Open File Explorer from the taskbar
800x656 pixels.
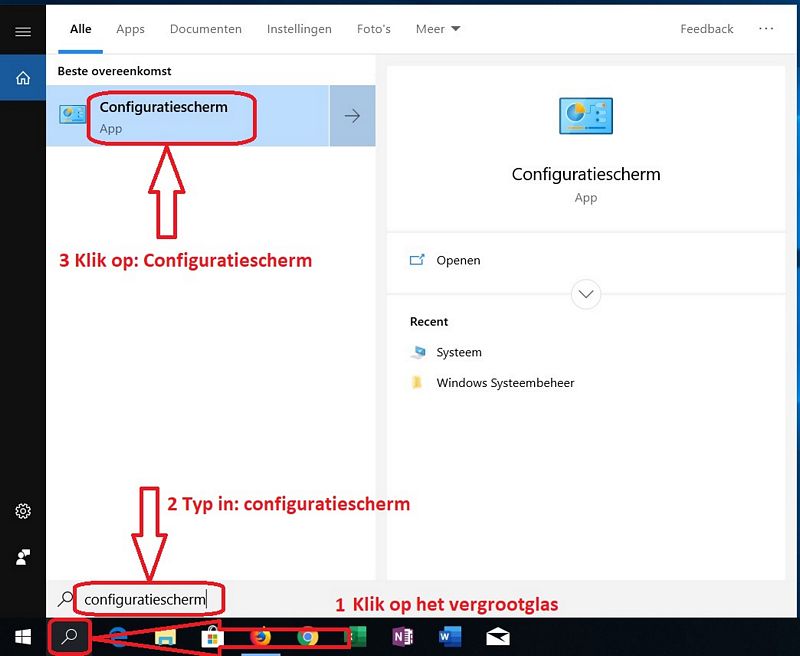pos(163,636)
